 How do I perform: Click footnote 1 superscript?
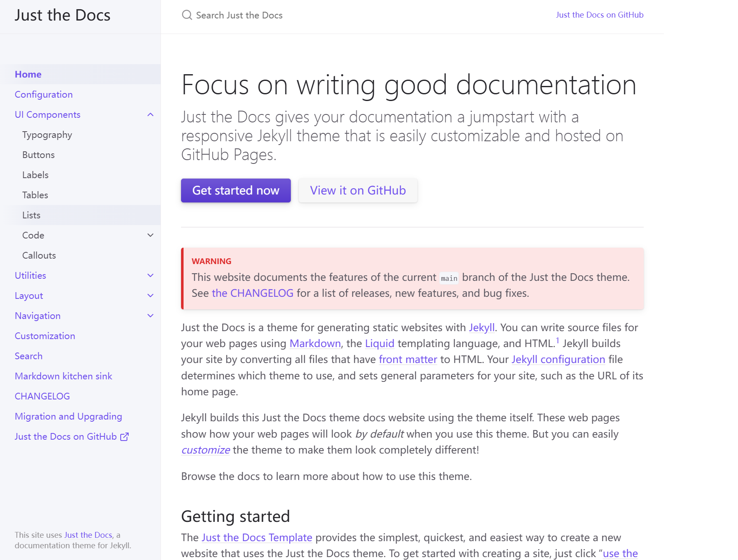click(557, 340)
